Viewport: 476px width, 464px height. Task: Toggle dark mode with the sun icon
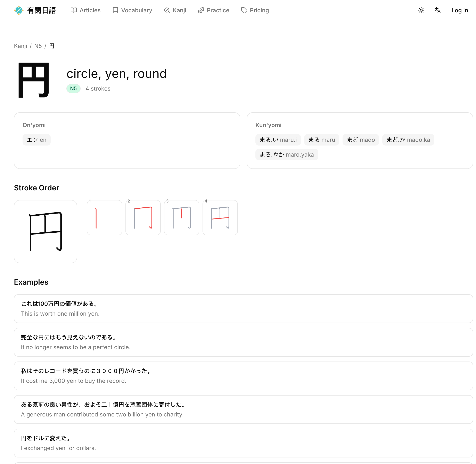[x=421, y=10]
